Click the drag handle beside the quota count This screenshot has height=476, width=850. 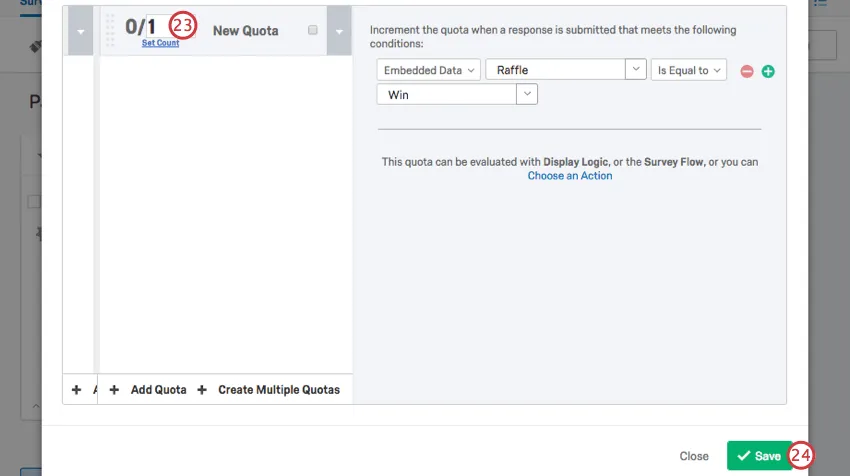point(110,31)
